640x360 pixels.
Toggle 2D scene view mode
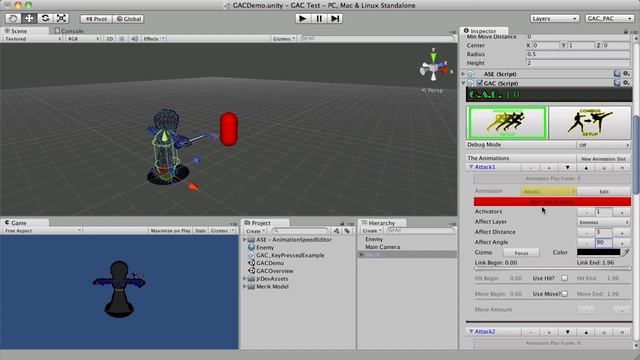[109, 39]
